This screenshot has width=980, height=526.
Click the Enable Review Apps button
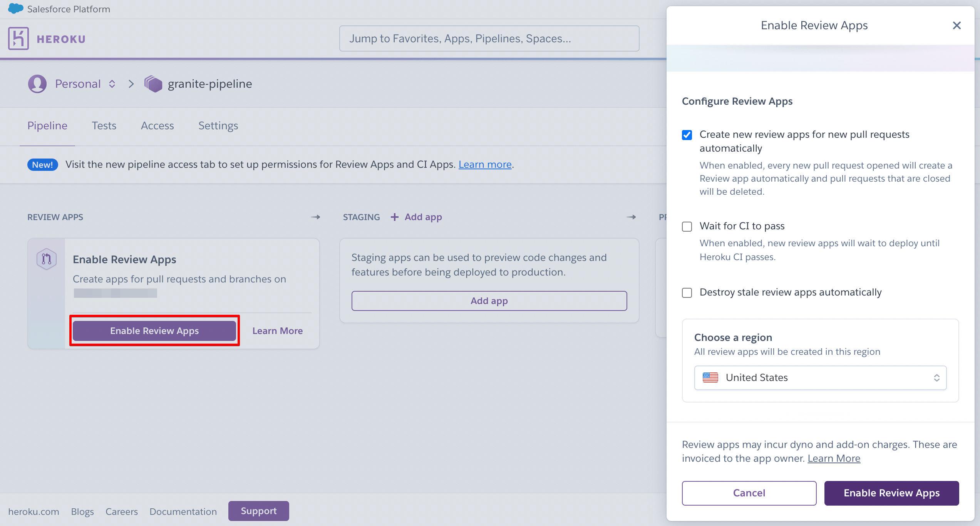154,331
